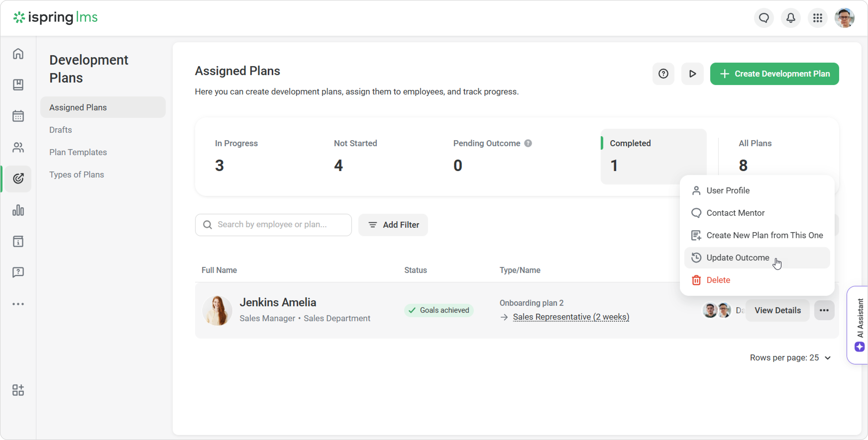Select Create New Plan from This One
Screen dimensions: 868x440
[x=764, y=235]
